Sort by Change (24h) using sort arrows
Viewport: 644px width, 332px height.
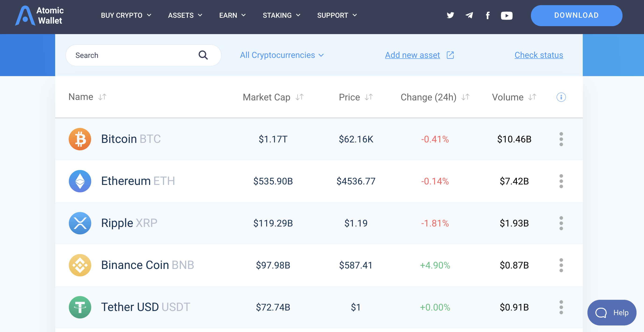click(x=465, y=97)
